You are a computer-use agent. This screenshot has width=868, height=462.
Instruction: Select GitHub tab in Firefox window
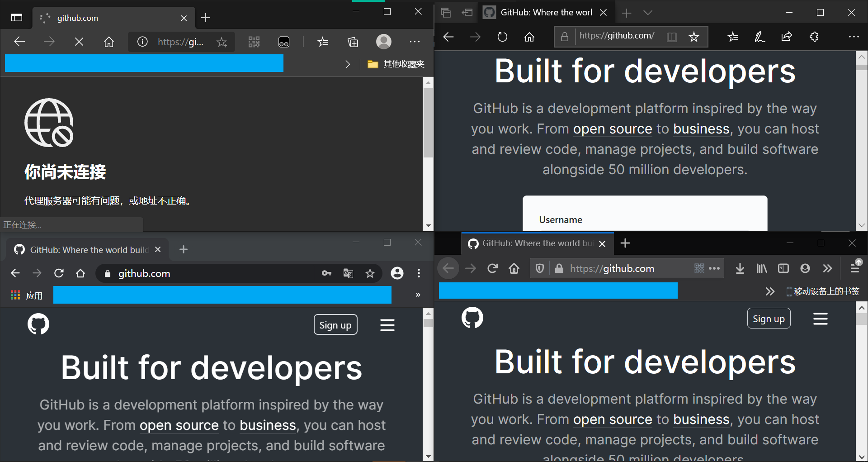pos(538,243)
